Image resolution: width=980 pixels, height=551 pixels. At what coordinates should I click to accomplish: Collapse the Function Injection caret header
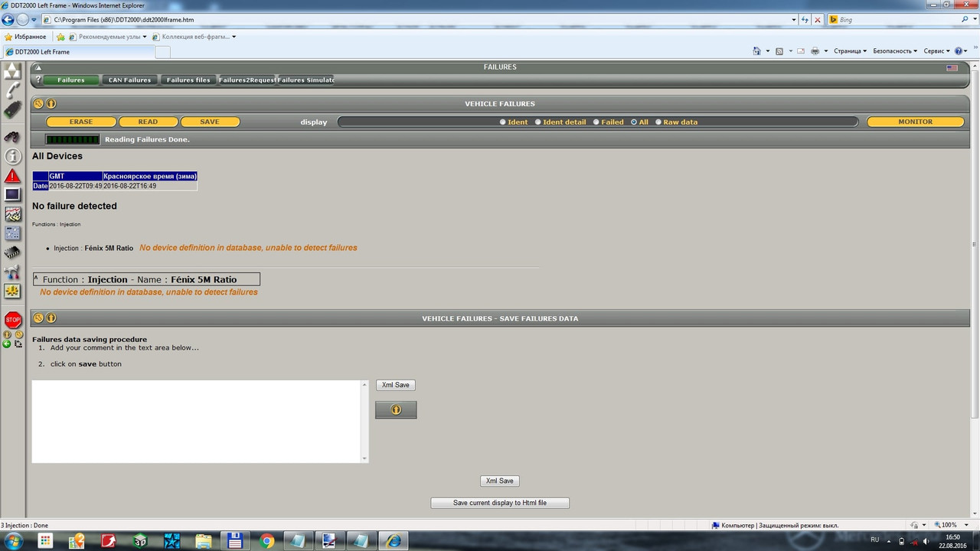[36, 279]
